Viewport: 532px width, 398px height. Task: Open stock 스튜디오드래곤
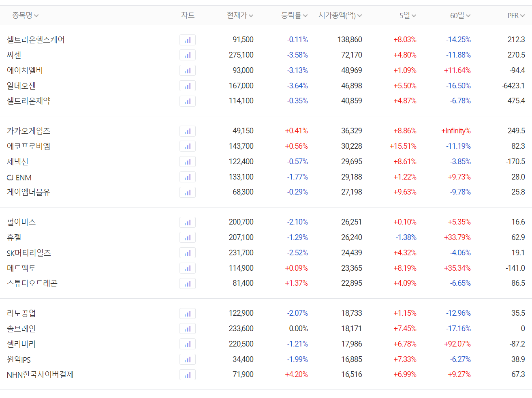click(32, 283)
